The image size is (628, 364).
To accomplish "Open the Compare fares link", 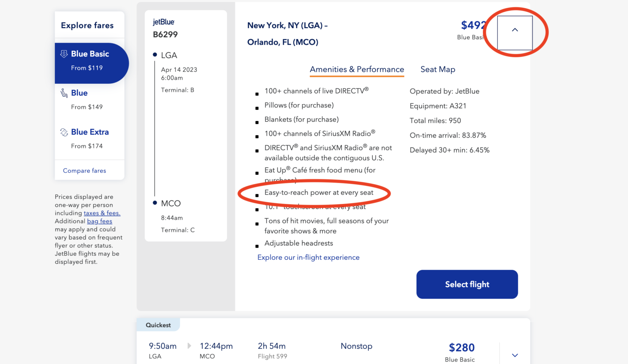I will 84,170.
